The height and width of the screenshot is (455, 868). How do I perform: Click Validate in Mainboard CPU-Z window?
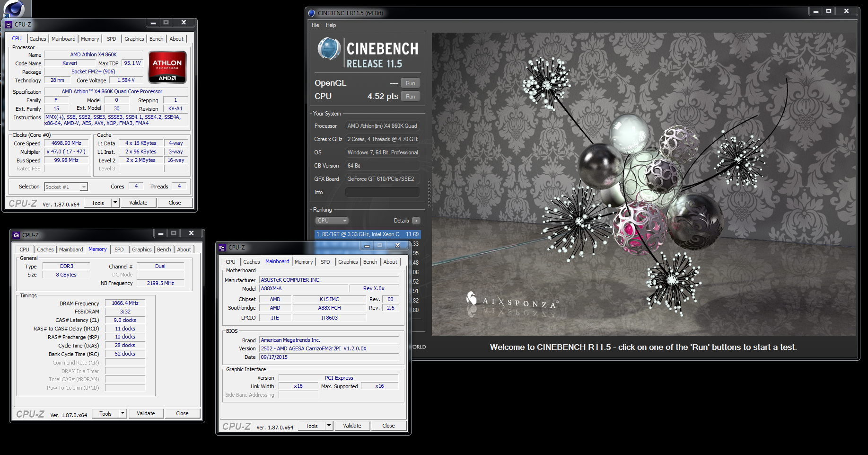tap(352, 426)
